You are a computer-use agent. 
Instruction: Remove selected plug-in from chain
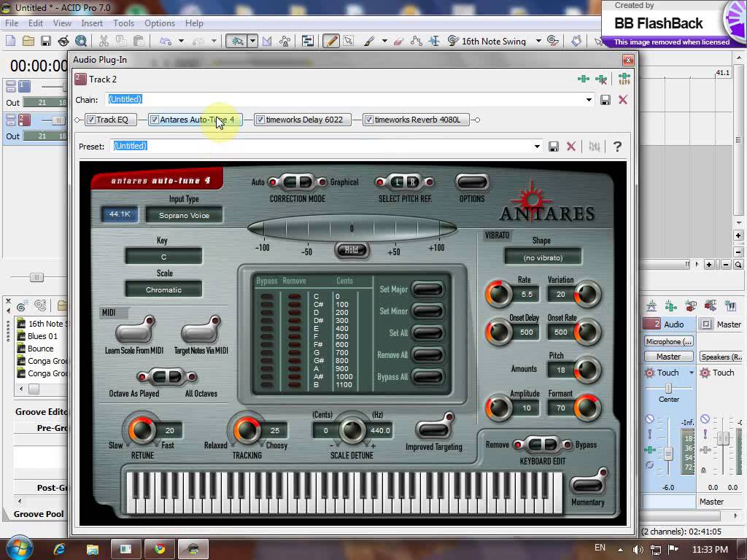coord(601,79)
